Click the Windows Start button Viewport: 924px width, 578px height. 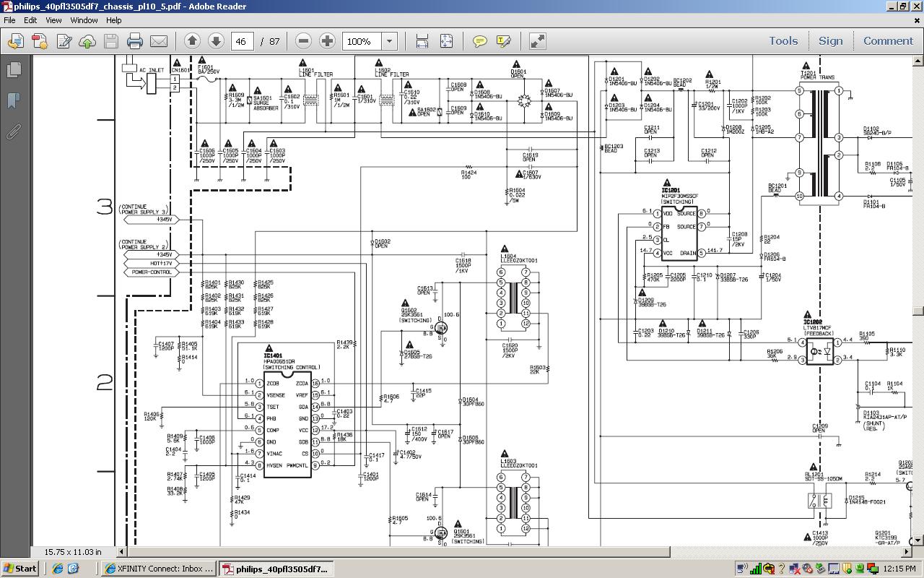tap(19, 569)
